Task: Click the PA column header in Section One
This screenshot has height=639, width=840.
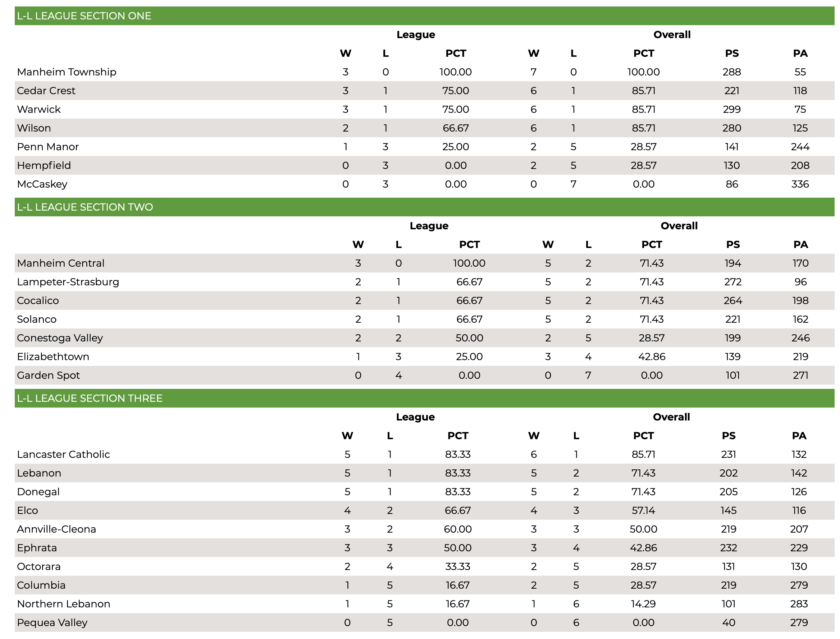Action: coord(800,53)
